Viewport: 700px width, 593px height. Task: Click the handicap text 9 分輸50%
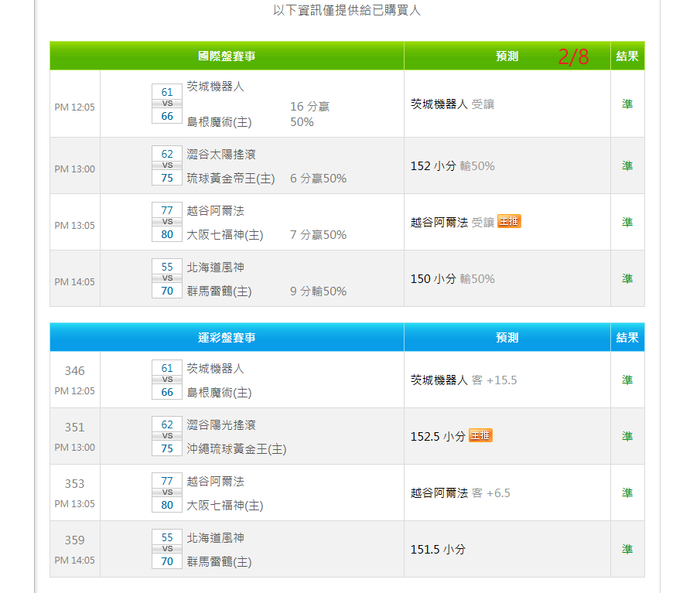click(318, 291)
